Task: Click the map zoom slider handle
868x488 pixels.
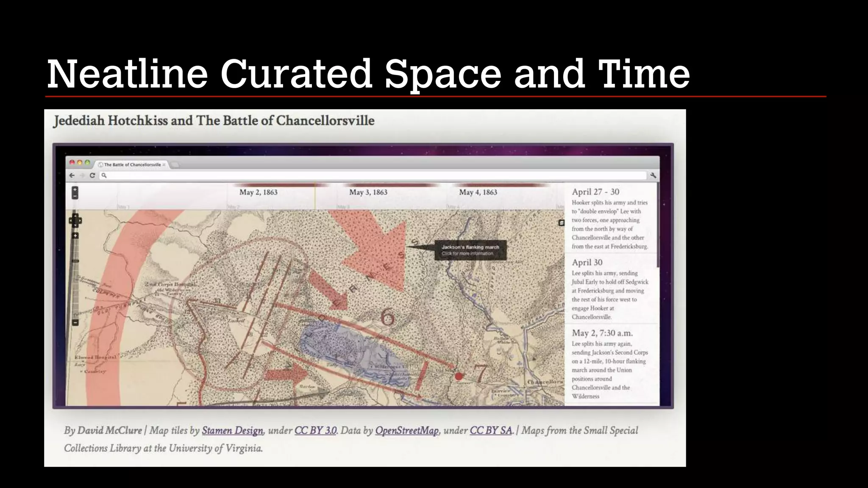Action: tap(75, 261)
